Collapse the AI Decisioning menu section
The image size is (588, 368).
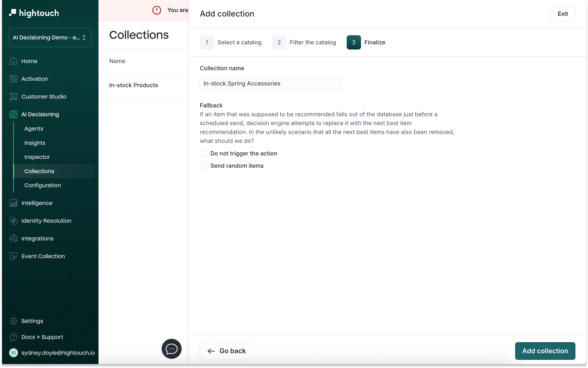point(40,114)
